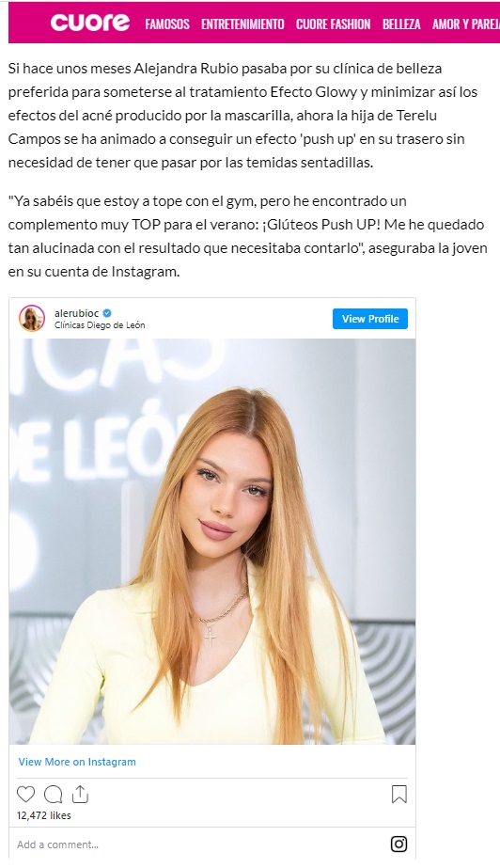Open the embedded Instagram photo
500x868 pixels.
pyautogui.click(x=212, y=542)
